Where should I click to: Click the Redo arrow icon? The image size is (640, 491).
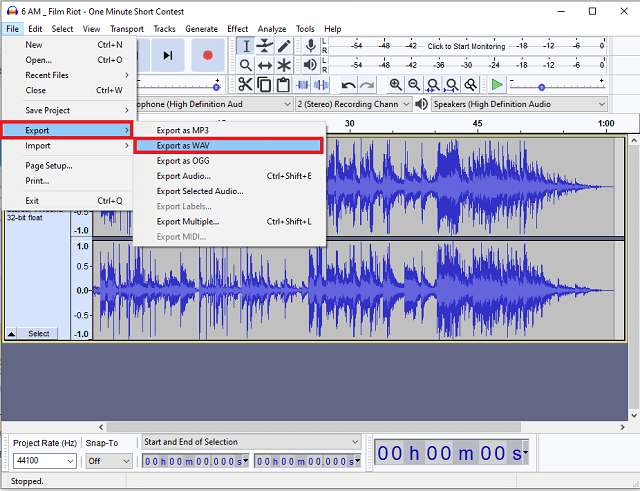tap(367, 85)
